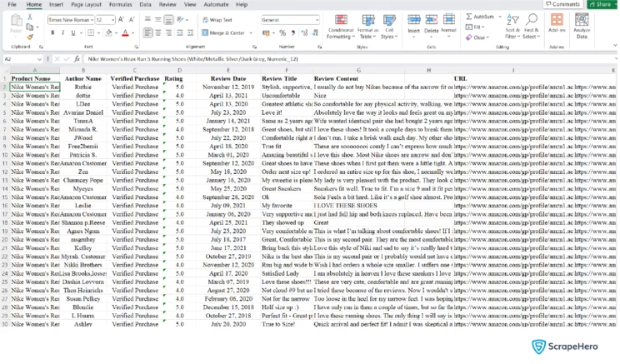Apply the red Font Color
620x364 pixels.
125,32
